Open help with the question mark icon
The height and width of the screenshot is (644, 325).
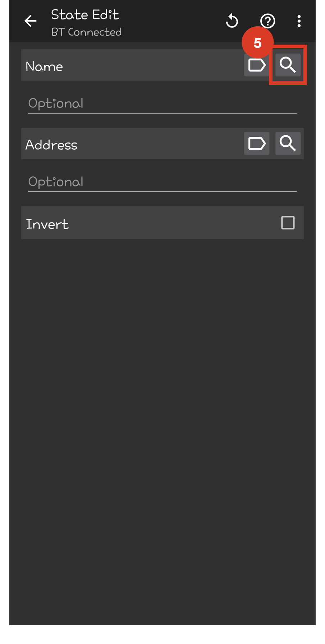coord(267,21)
